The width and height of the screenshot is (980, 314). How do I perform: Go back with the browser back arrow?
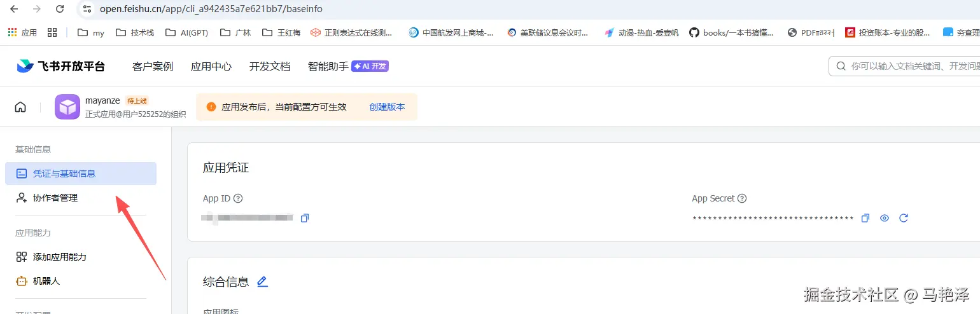point(14,9)
